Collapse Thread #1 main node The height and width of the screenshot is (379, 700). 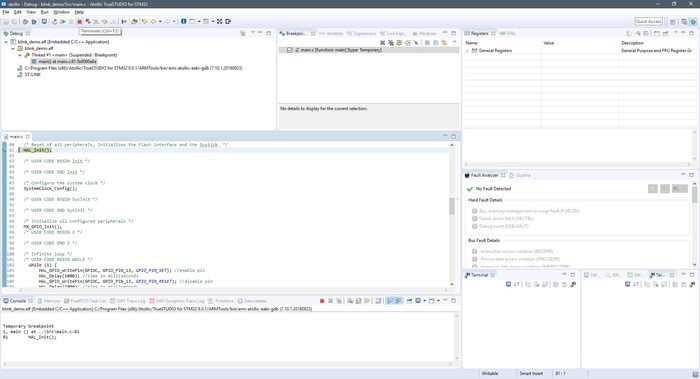[x=20, y=55]
